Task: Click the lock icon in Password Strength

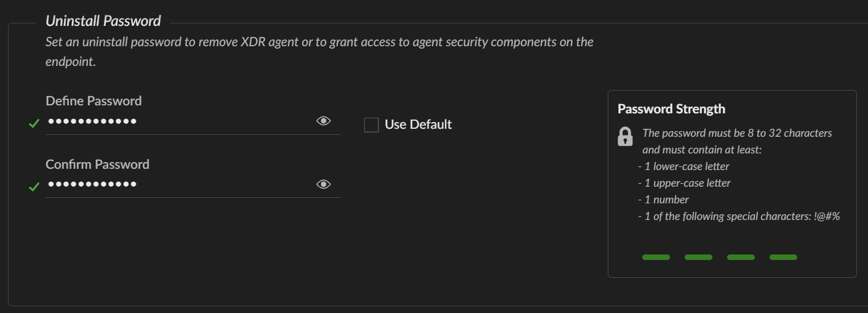Action: [x=625, y=136]
